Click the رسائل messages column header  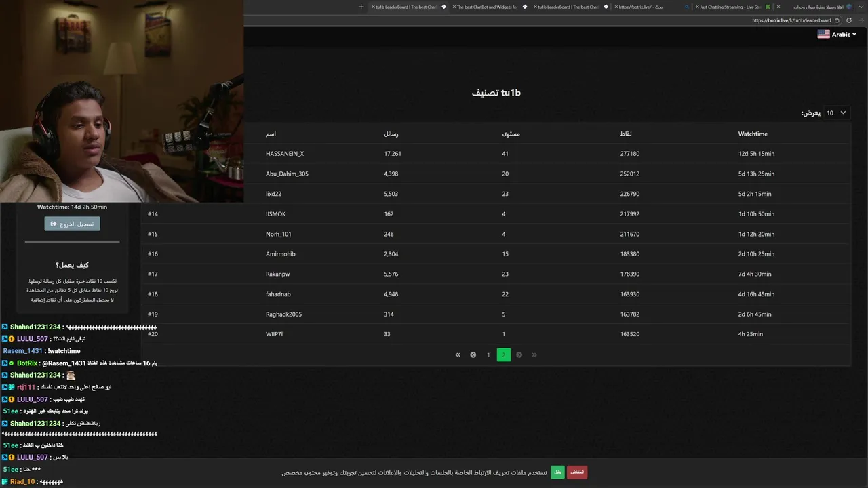tap(391, 134)
